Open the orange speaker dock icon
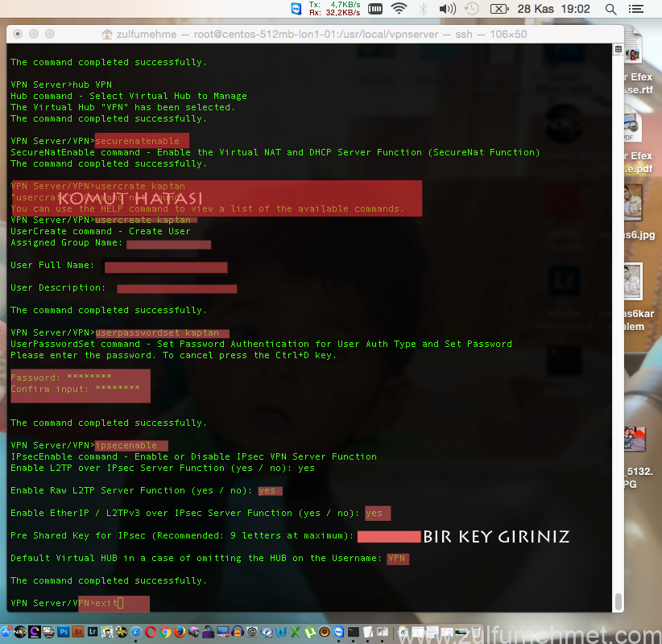The height and width of the screenshot is (644, 662). [325, 632]
